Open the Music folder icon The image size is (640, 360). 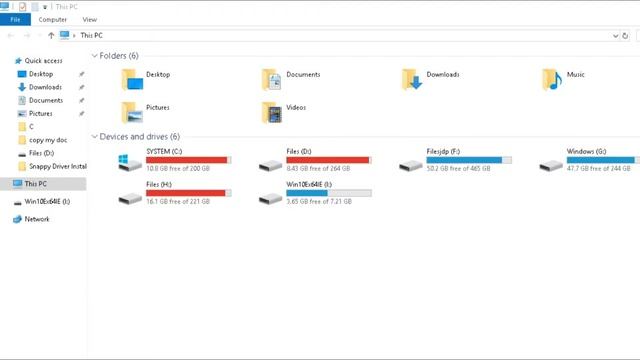point(552,79)
